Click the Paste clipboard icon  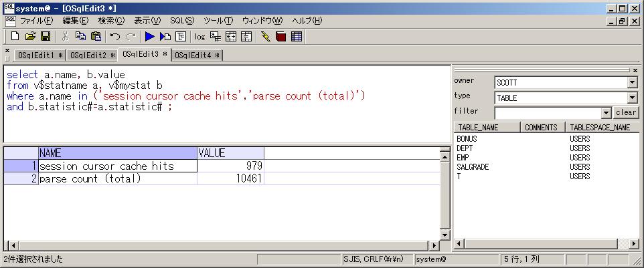pyautogui.click(x=96, y=37)
